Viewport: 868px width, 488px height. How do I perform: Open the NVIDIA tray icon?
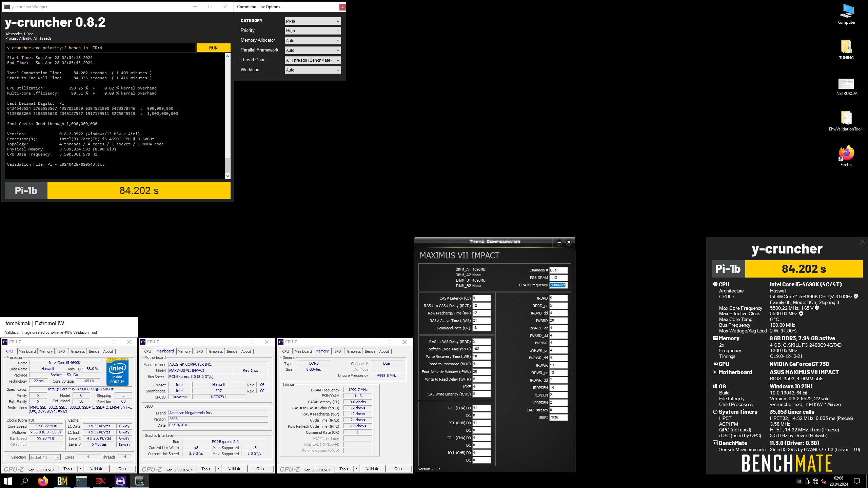pos(799,481)
